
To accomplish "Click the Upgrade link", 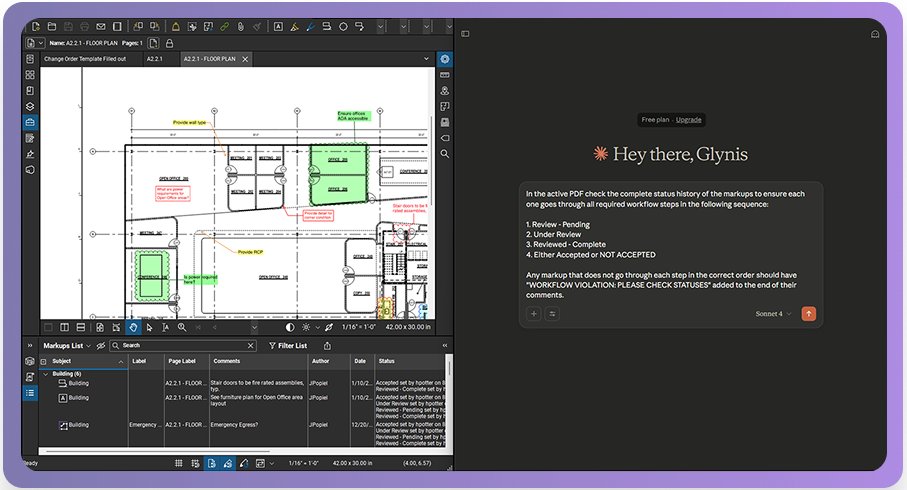I will (x=688, y=120).
